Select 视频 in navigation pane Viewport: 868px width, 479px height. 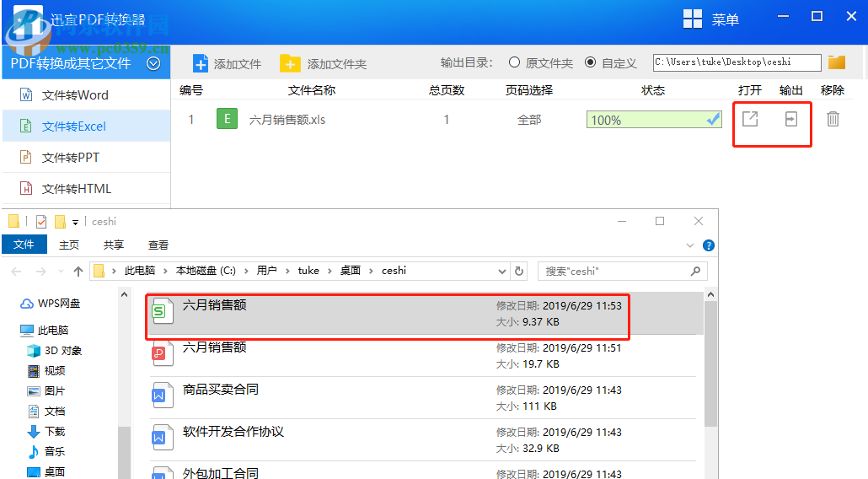click(x=46, y=370)
